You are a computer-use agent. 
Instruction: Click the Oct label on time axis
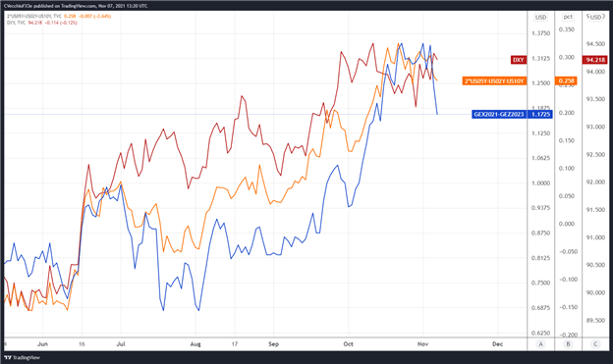(x=348, y=344)
